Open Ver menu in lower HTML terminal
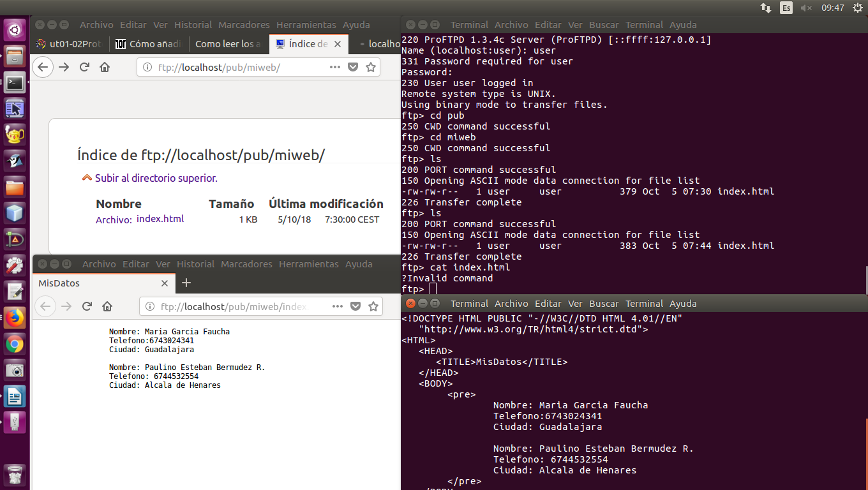This screenshot has width=868, height=490. pos(575,304)
